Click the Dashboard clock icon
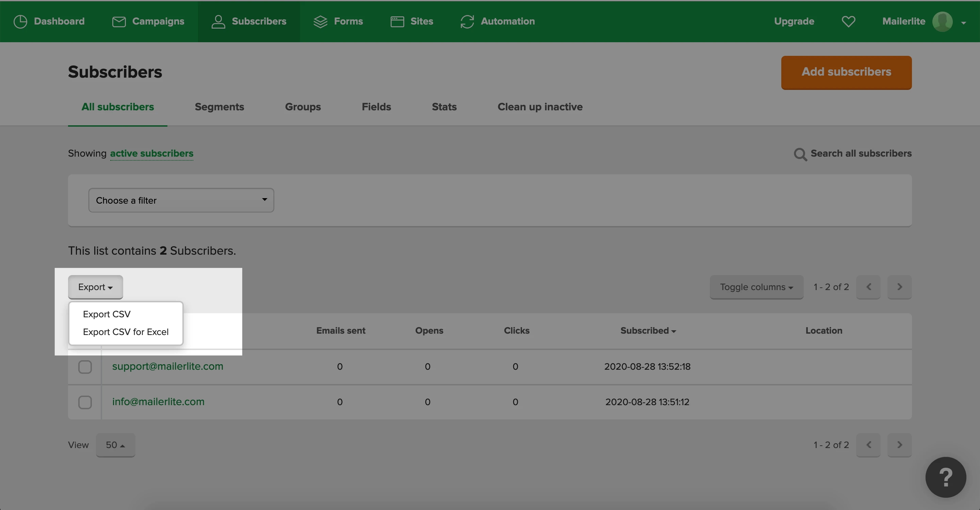The width and height of the screenshot is (980, 510). [20, 21]
